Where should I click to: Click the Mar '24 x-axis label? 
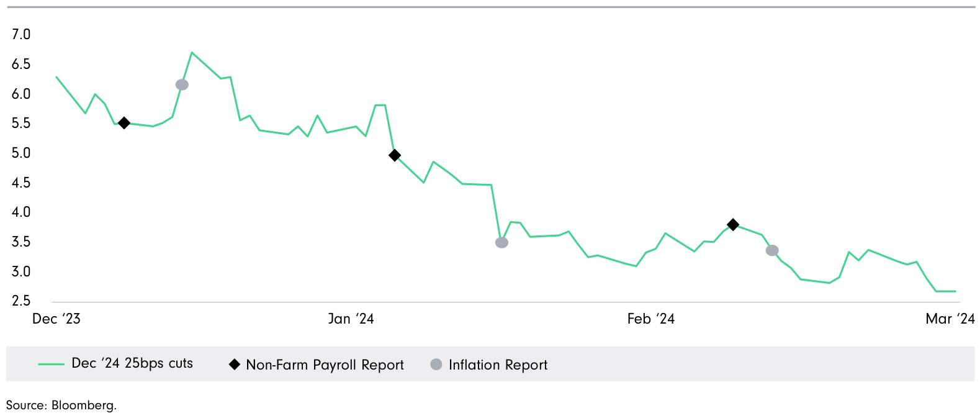950,319
